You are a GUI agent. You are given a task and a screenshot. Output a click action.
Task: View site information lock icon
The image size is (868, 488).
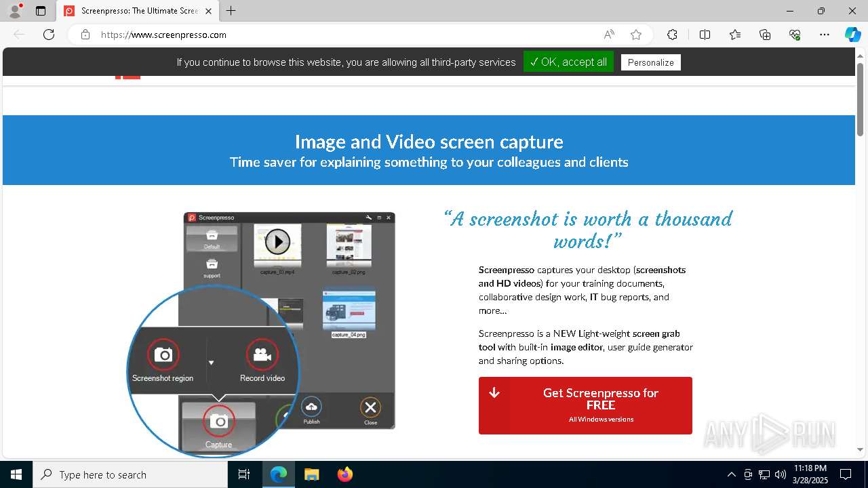pyautogui.click(x=85, y=35)
